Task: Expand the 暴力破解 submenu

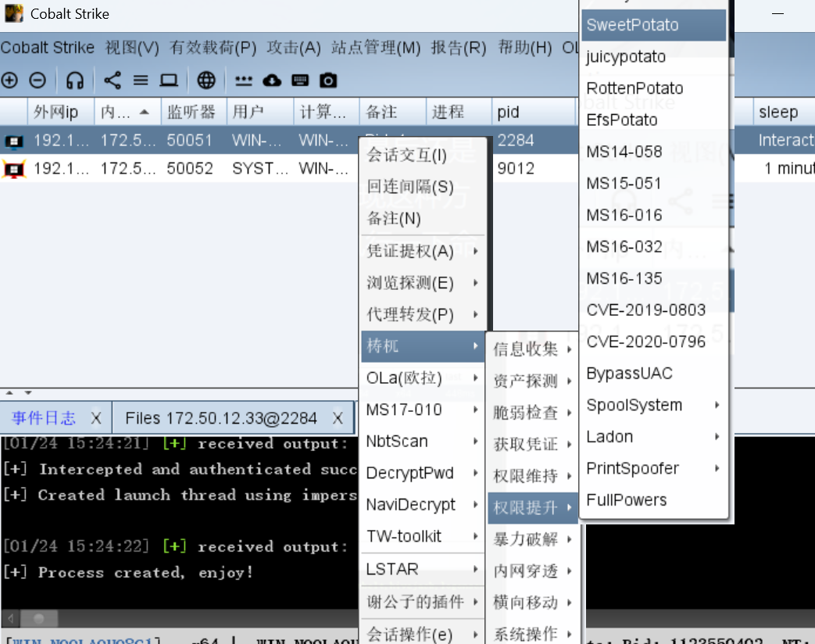Action: pyautogui.click(x=533, y=539)
